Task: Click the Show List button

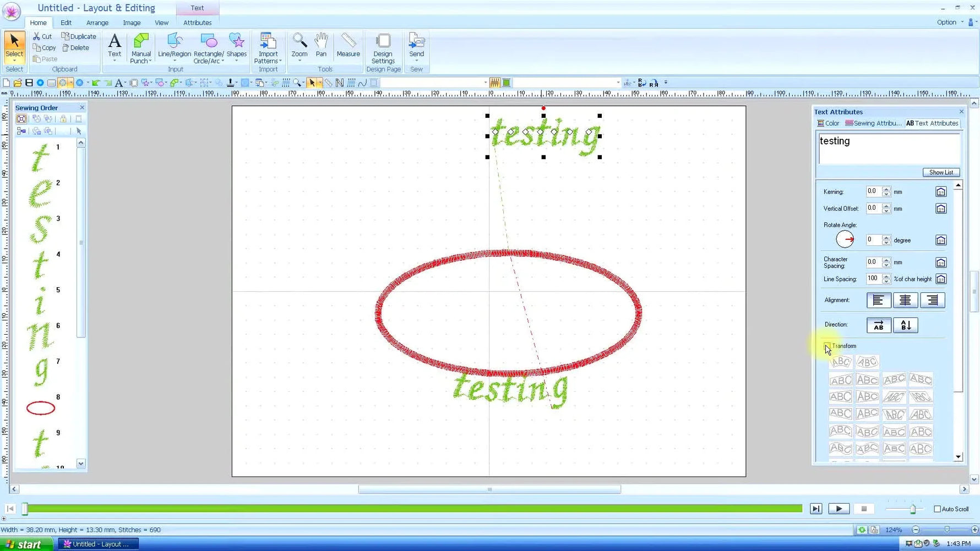Action: tap(941, 172)
